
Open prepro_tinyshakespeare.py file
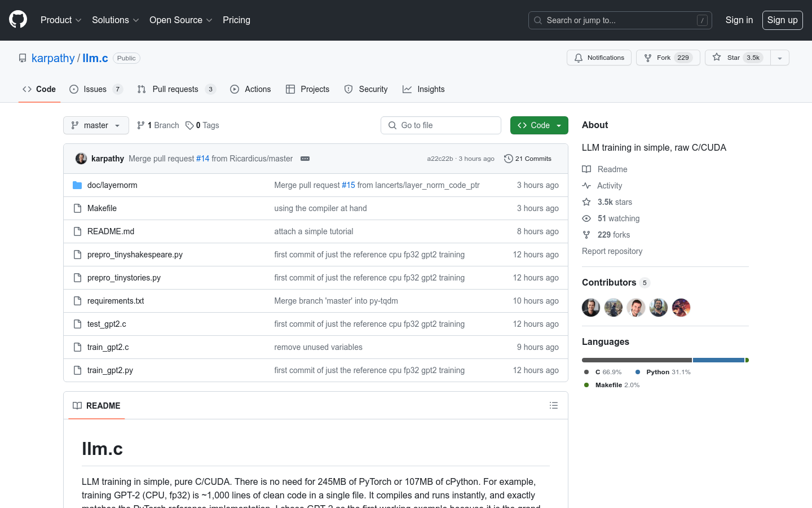coord(135,255)
